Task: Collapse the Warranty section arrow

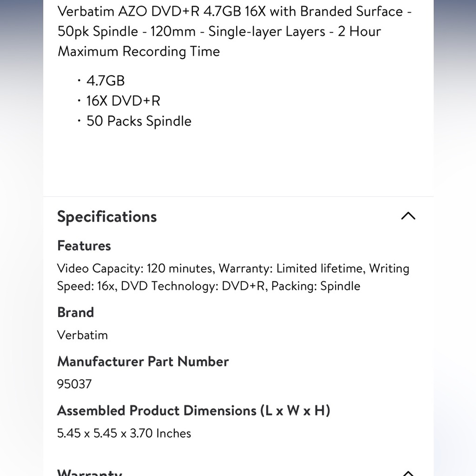Action: coord(408,473)
